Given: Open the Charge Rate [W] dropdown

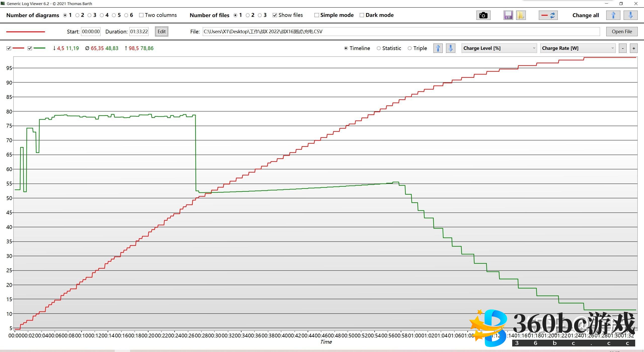Looking at the screenshot, I should tap(578, 48).
